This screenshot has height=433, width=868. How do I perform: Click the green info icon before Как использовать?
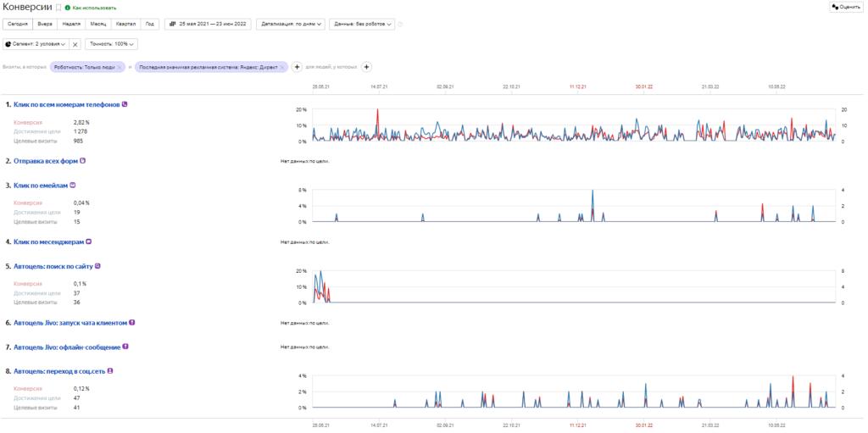(x=68, y=8)
